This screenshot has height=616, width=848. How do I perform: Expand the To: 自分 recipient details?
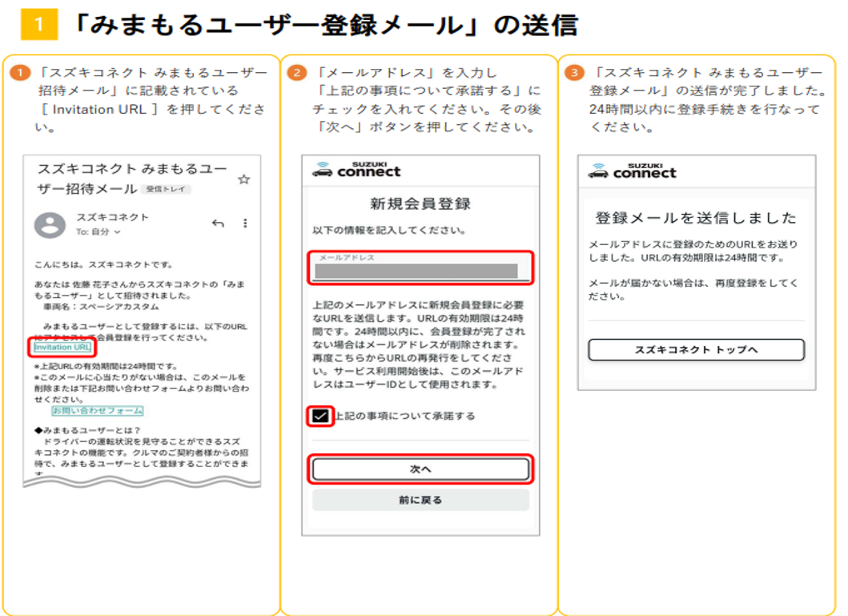98,232
